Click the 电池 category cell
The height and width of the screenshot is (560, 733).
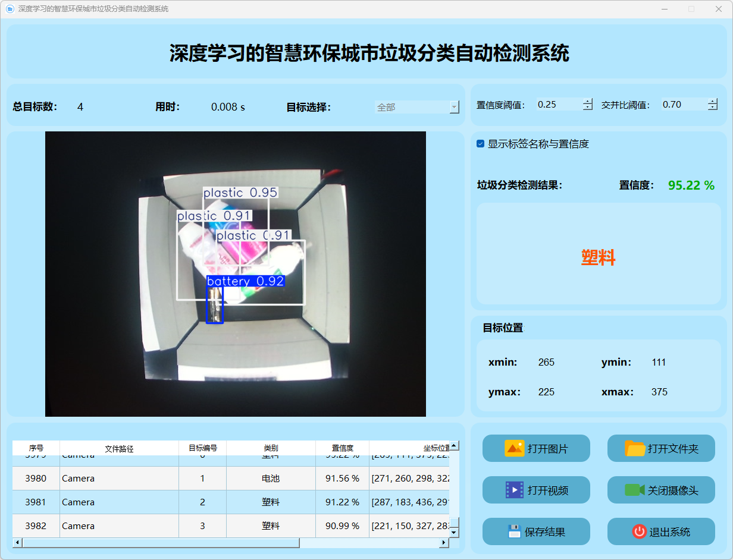[271, 479]
